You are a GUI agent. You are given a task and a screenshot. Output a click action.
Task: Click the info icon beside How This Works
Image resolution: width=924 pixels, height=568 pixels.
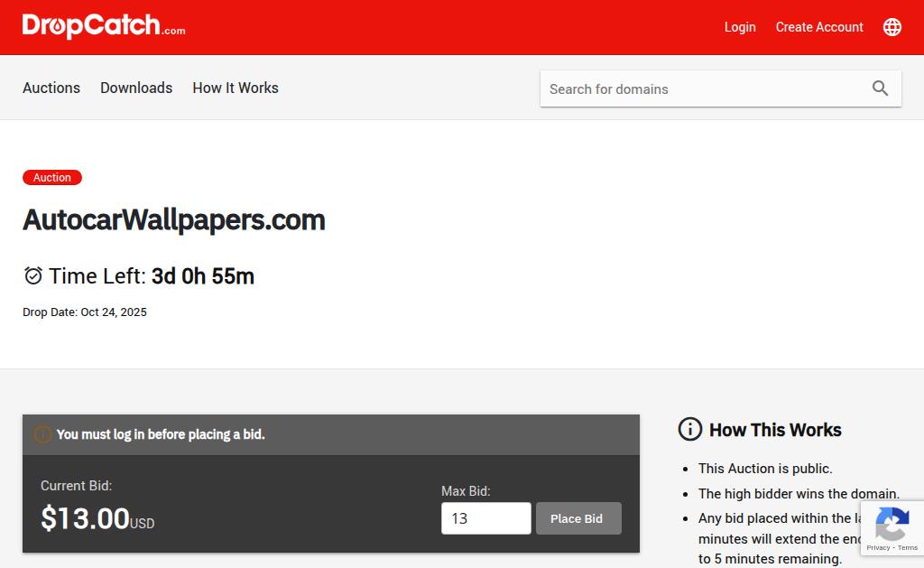690,430
